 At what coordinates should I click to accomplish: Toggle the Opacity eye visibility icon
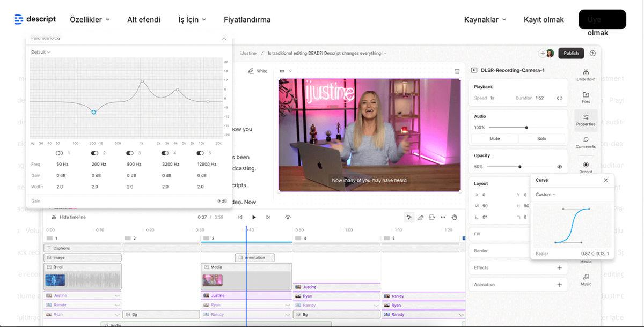click(559, 167)
